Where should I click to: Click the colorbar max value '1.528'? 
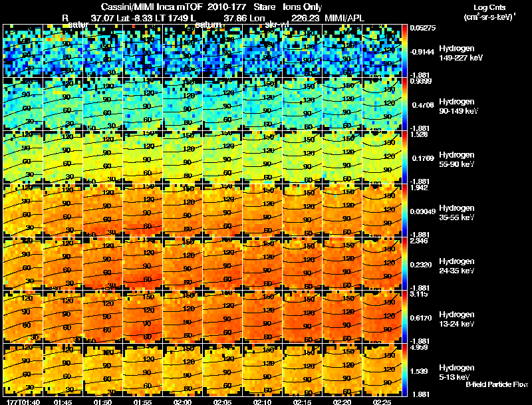(419, 134)
